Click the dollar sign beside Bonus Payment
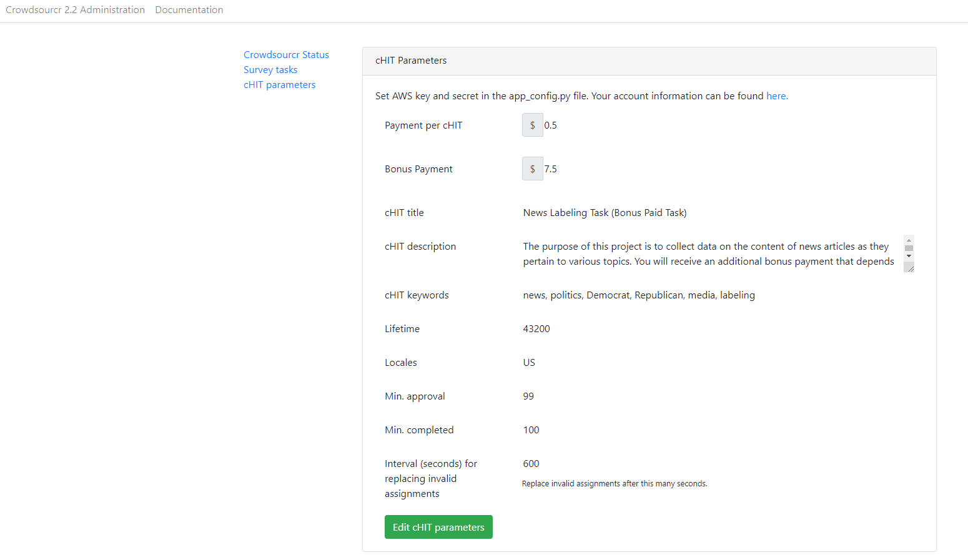Image resolution: width=968 pixels, height=560 pixels. click(532, 169)
